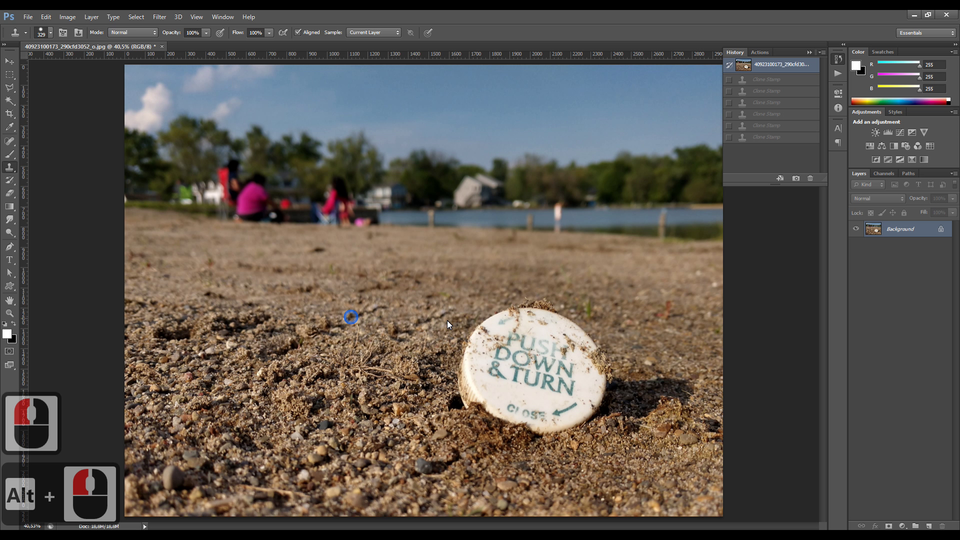960x540 pixels.
Task: Select the Gradient tool
Action: coord(9,206)
